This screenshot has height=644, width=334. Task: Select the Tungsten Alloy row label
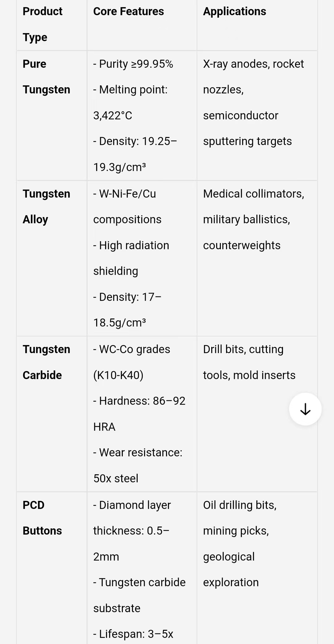click(x=46, y=207)
